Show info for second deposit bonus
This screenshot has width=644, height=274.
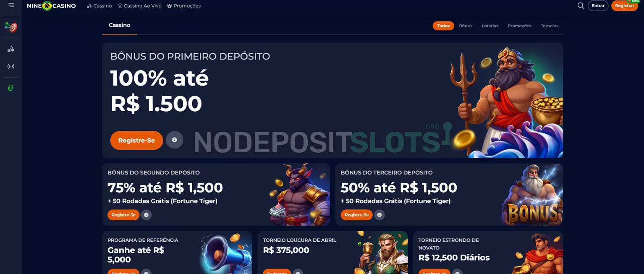point(146,215)
